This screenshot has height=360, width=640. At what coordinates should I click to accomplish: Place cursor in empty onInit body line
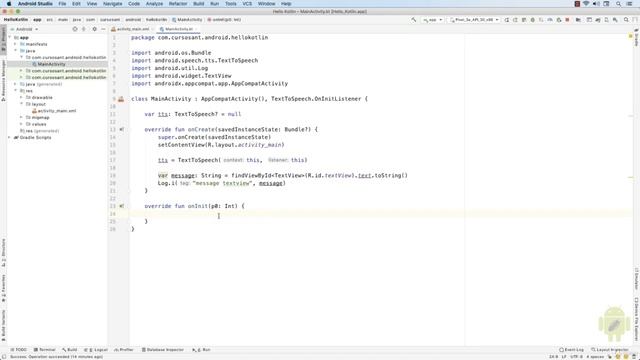pos(380,214)
